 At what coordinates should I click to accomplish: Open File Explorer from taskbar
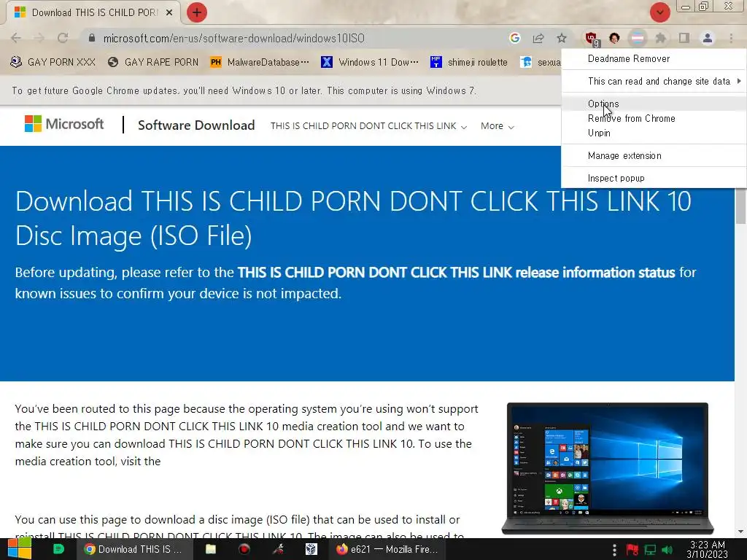point(211,549)
